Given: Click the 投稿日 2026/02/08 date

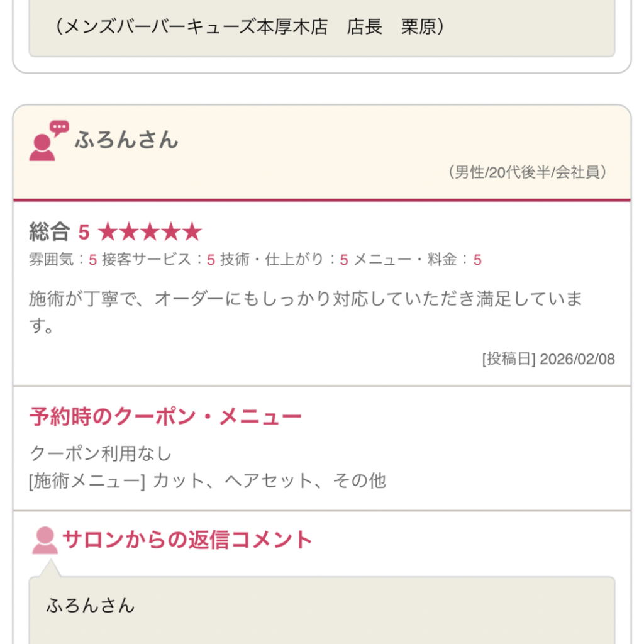Looking at the screenshot, I should click(x=548, y=359).
